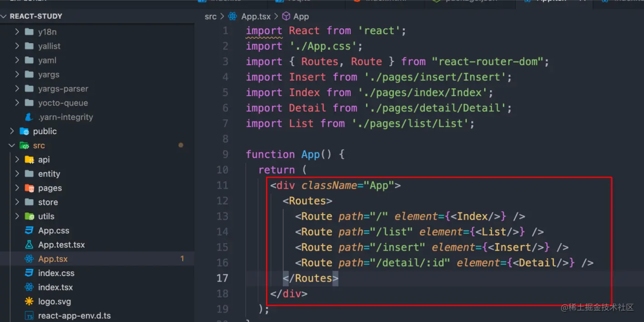
Task: Click the App symbol cube icon in breadcrumb
Action: (x=286, y=16)
